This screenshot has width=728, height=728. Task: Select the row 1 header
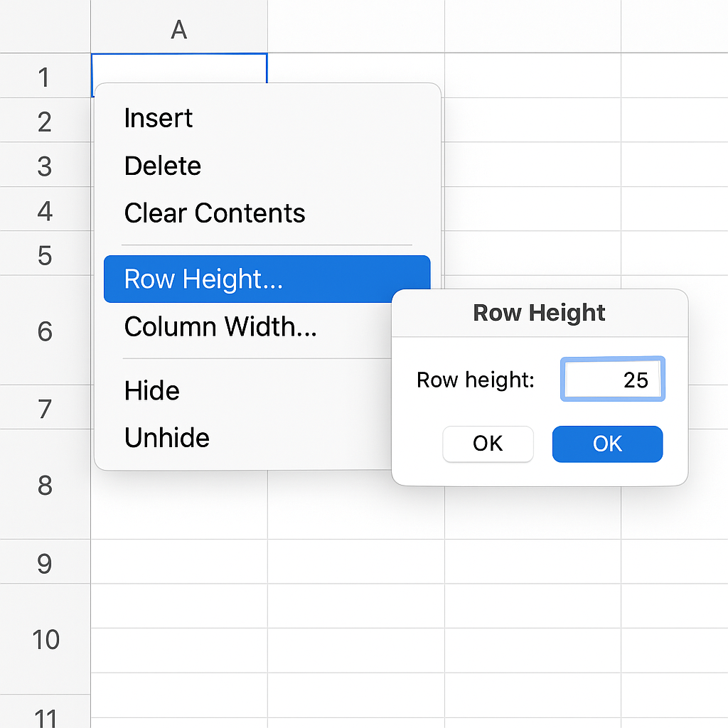click(x=45, y=76)
